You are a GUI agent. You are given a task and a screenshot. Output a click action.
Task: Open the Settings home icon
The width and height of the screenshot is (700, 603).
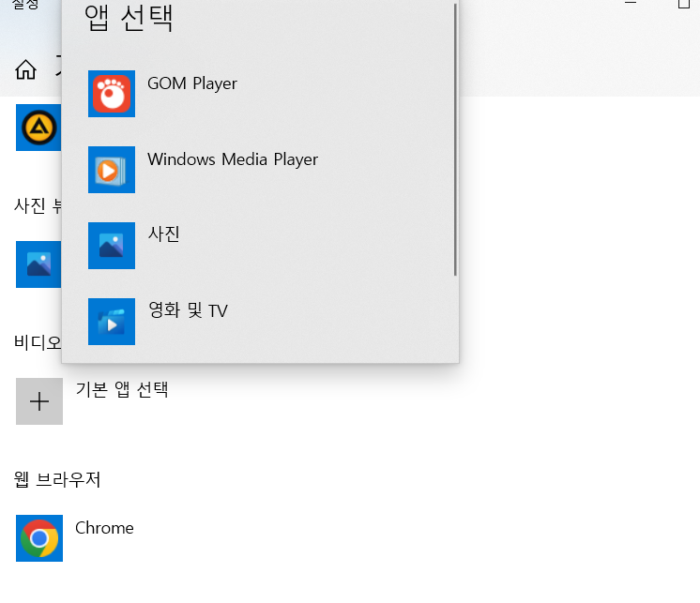25,69
